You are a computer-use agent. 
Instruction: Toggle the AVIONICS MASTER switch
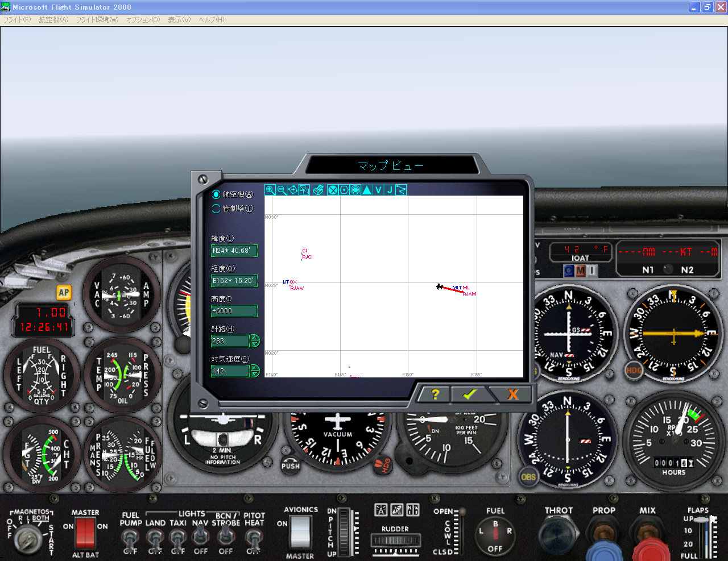[x=300, y=532]
